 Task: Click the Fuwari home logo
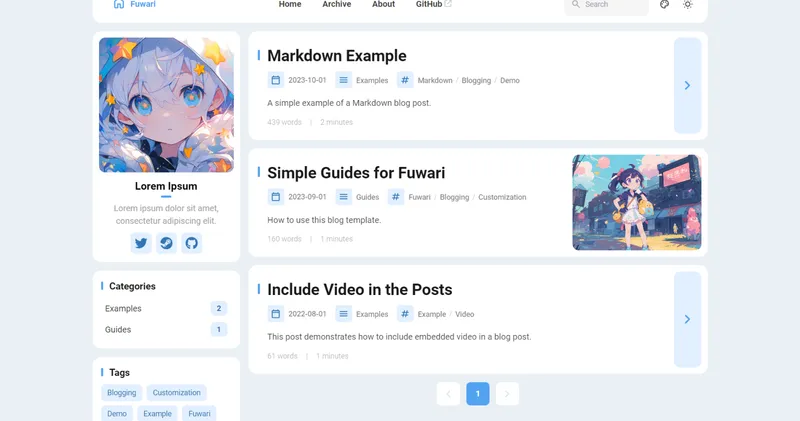point(135,5)
